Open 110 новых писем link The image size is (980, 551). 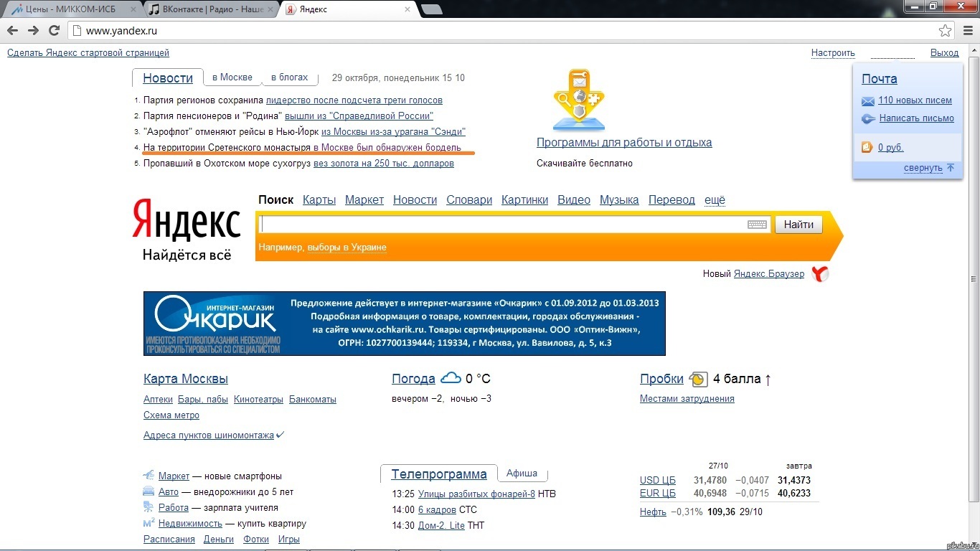tap(915, 100)
